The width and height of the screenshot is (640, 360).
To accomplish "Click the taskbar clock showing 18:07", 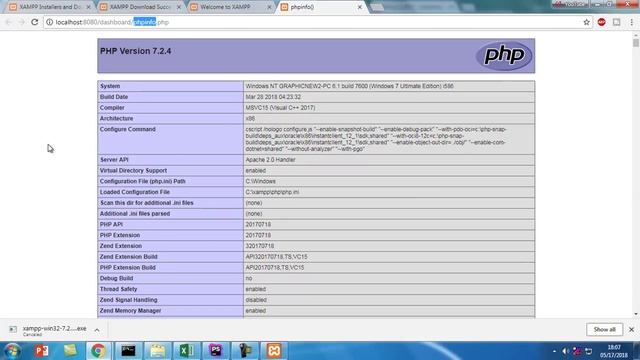I will coord(614,351).
